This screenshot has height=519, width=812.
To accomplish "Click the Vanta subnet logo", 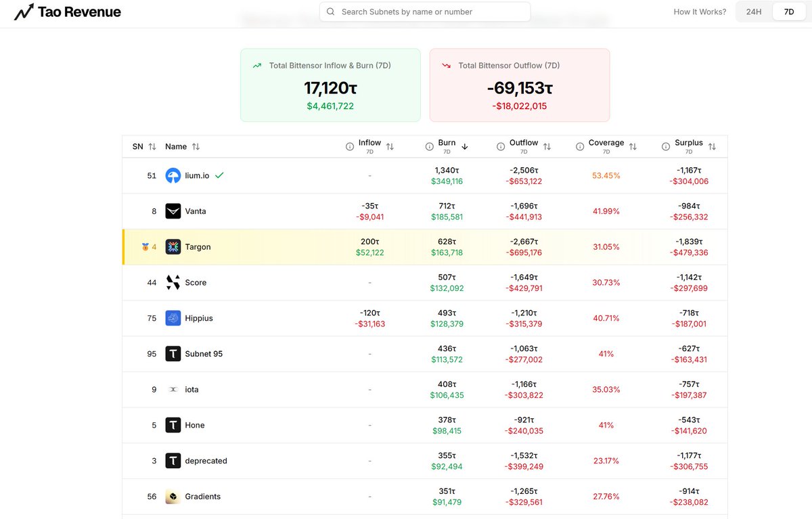I will (x=173, y=211).
